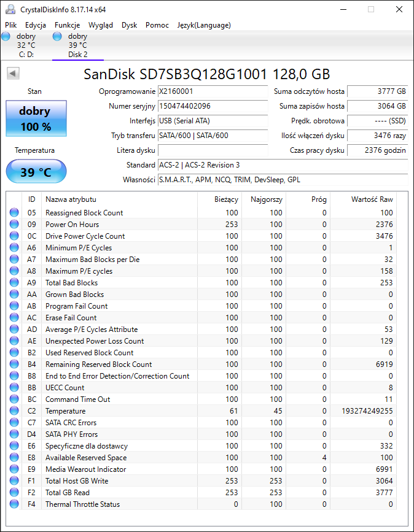
Task: Click the 39 °C temperature gauge
Action: click(x=36, y=172)
